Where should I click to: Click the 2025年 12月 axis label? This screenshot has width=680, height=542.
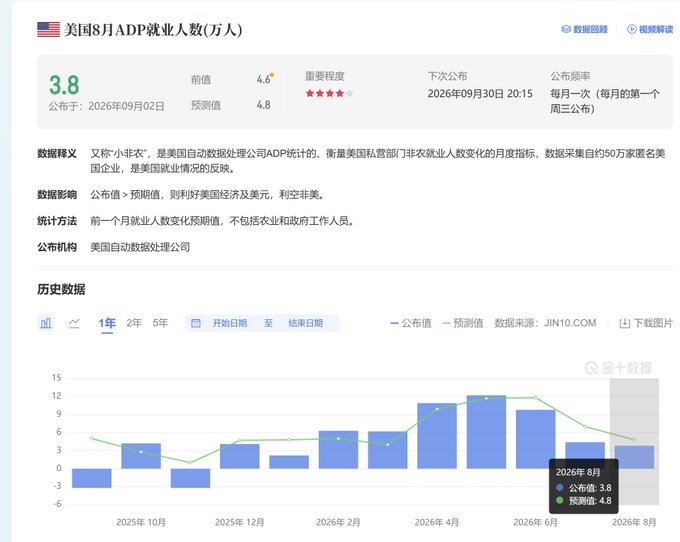point(239,522)
